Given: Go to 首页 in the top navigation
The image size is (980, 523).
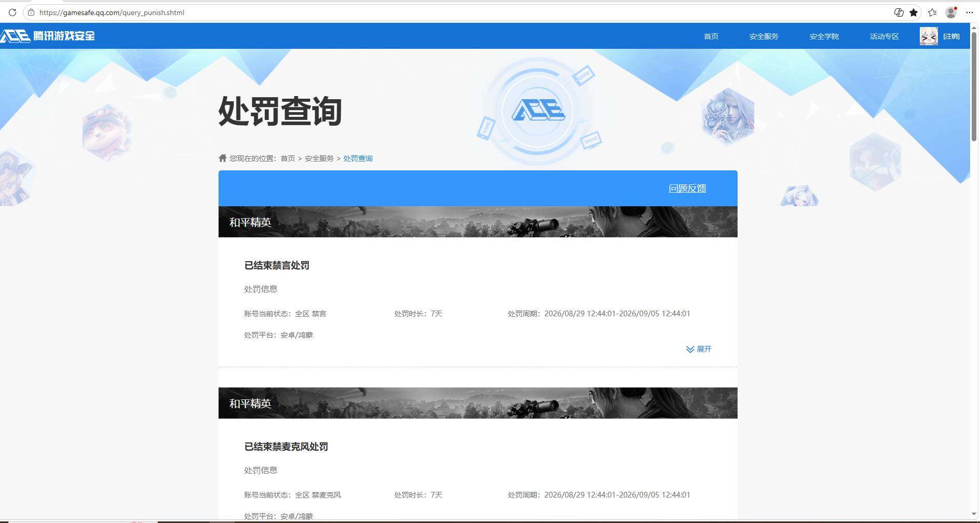Looking at the screenshot, I should tap(711, 36).
